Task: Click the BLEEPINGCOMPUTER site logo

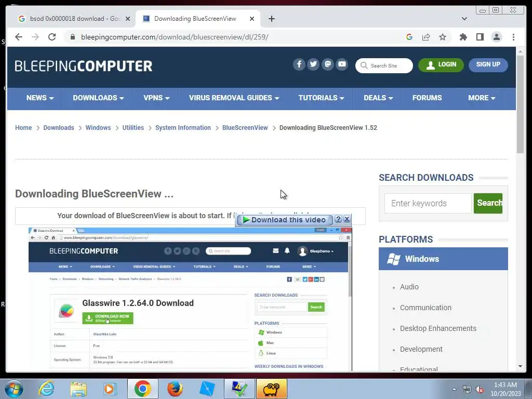Action: (x=84, y=66)
